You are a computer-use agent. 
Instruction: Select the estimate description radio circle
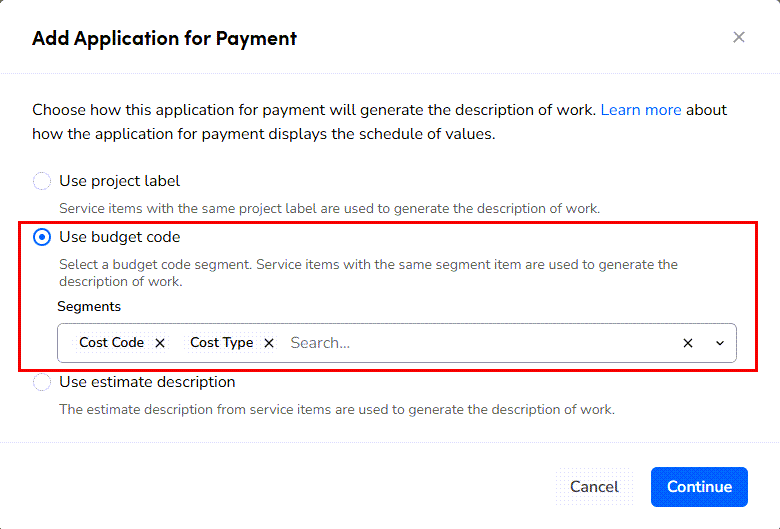(42, 382)
